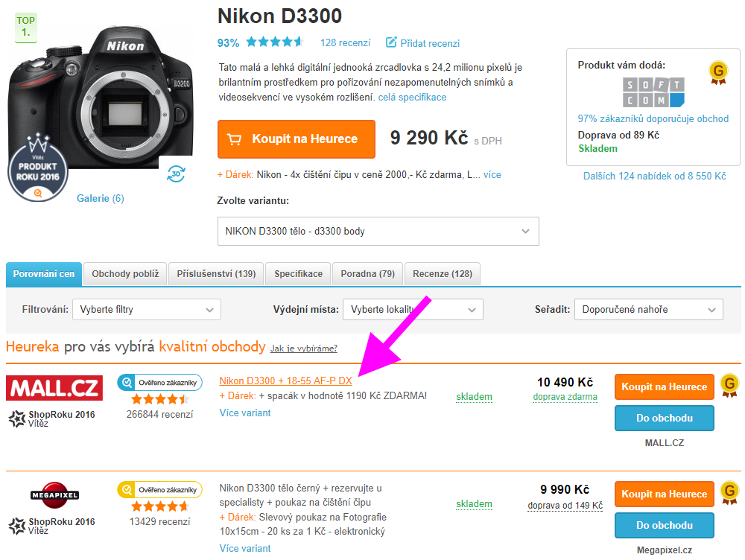745x560 pixels.
Task: Open the Nikon D3300 + 18-55 AF-P DX link
Action: click(x=285, y=381)
